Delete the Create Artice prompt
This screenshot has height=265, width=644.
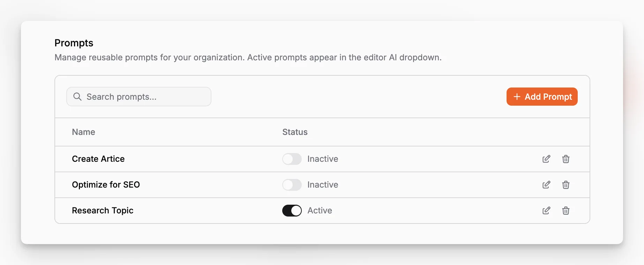click(566, 159)
